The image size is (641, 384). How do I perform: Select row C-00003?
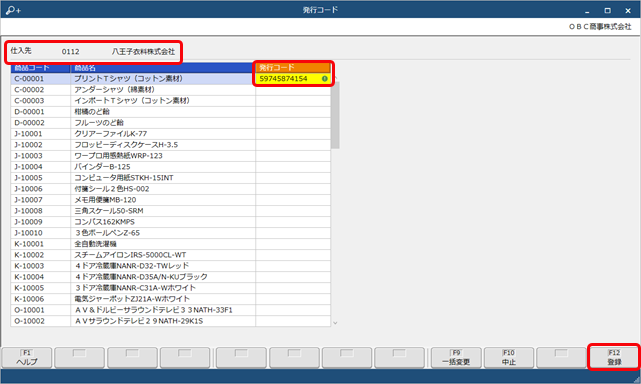click(170, 101)
